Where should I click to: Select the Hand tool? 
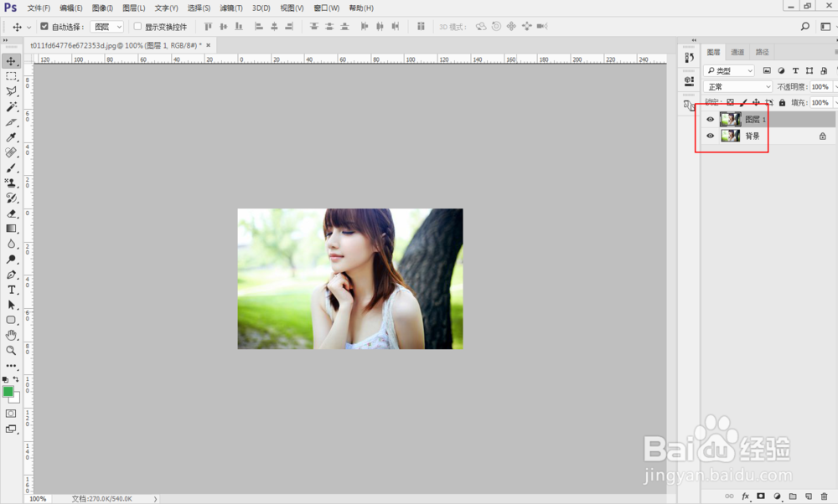point(11,335)
